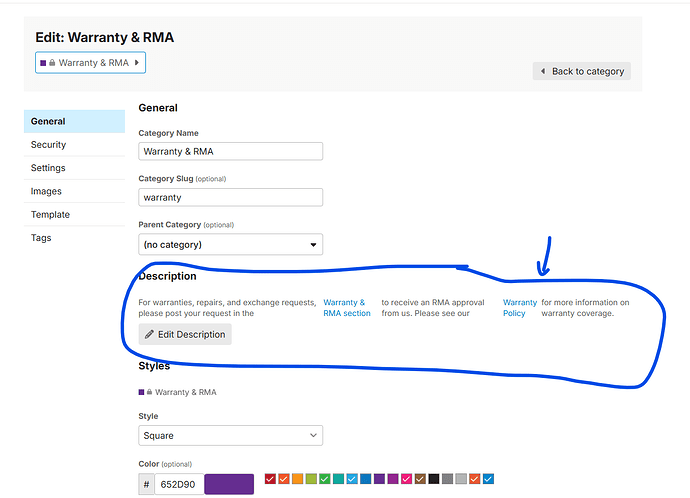Click into the Category Slug field
The height and width of the screenshot is (498, 690).
tap(231, 198)
